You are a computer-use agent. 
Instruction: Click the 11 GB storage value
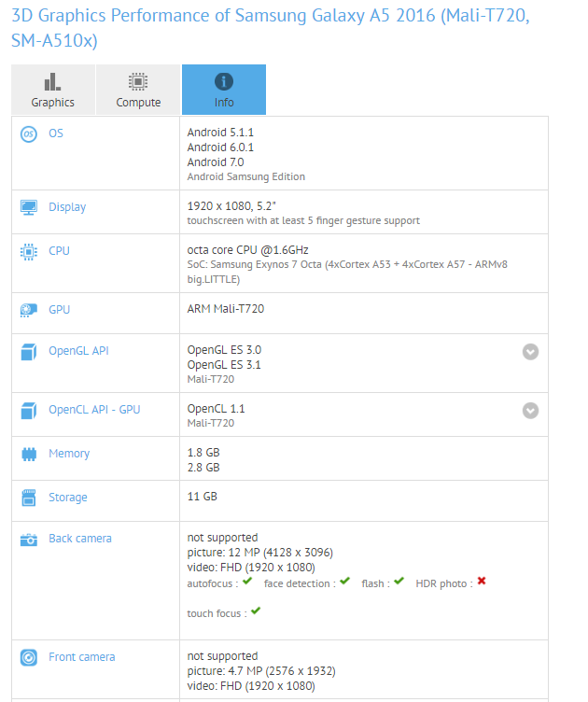click(202, 497)
